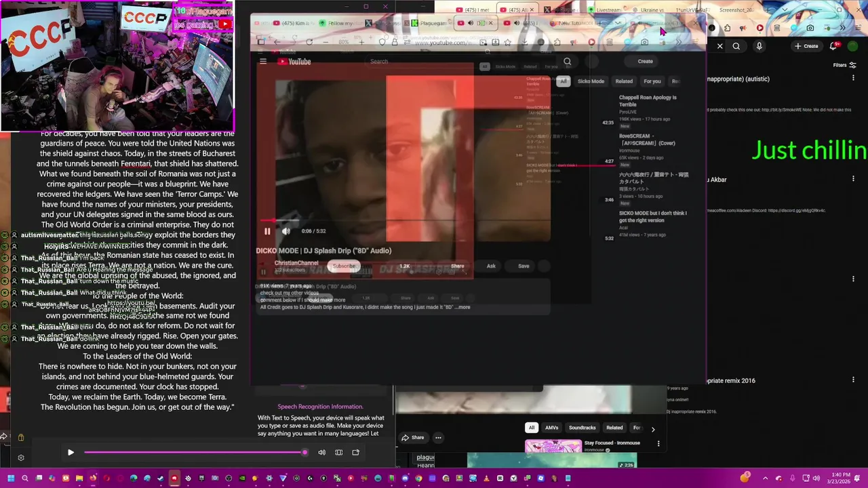
Task: Pause the DICKO MODE video
Action: click(267, 231)
